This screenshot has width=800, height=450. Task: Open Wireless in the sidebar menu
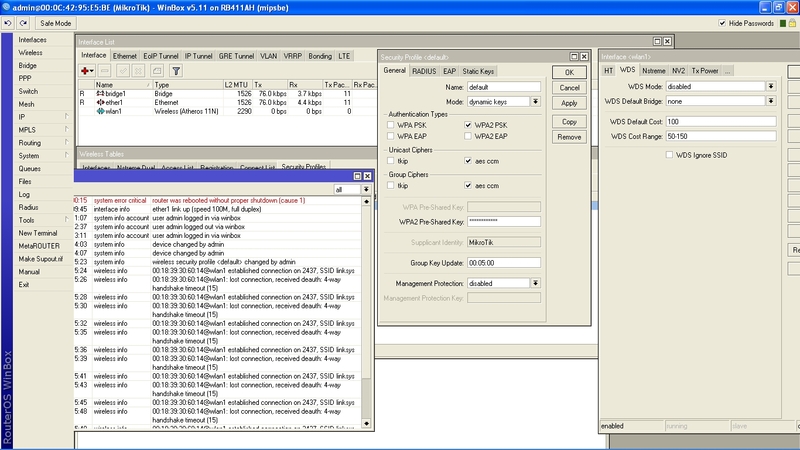coord(31,53)
